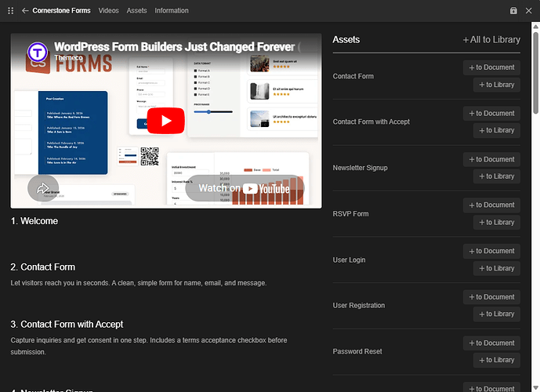
Task: Click the video share arrow icon
Action: pos(43,188)
